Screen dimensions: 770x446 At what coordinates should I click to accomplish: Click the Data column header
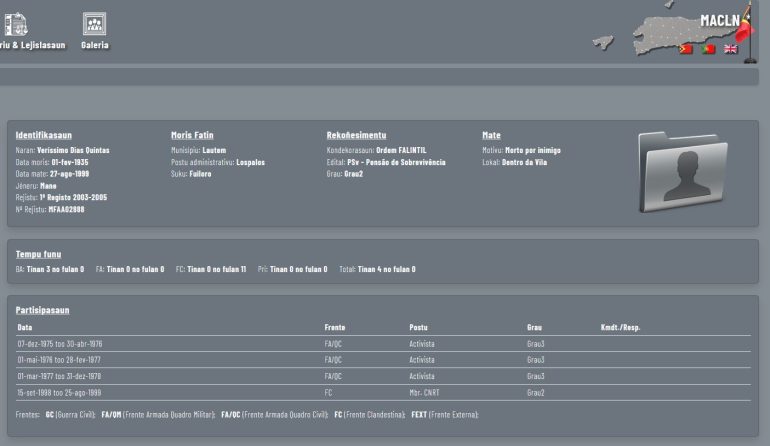25,327
